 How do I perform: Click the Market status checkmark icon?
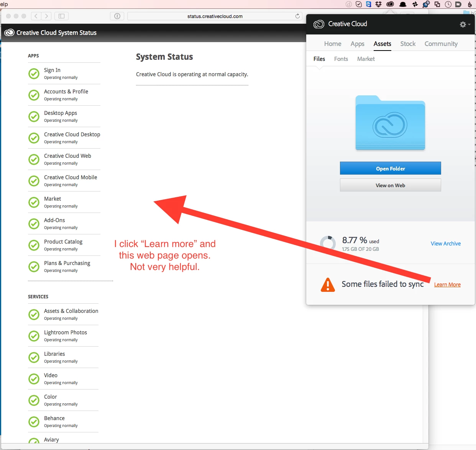34,202
